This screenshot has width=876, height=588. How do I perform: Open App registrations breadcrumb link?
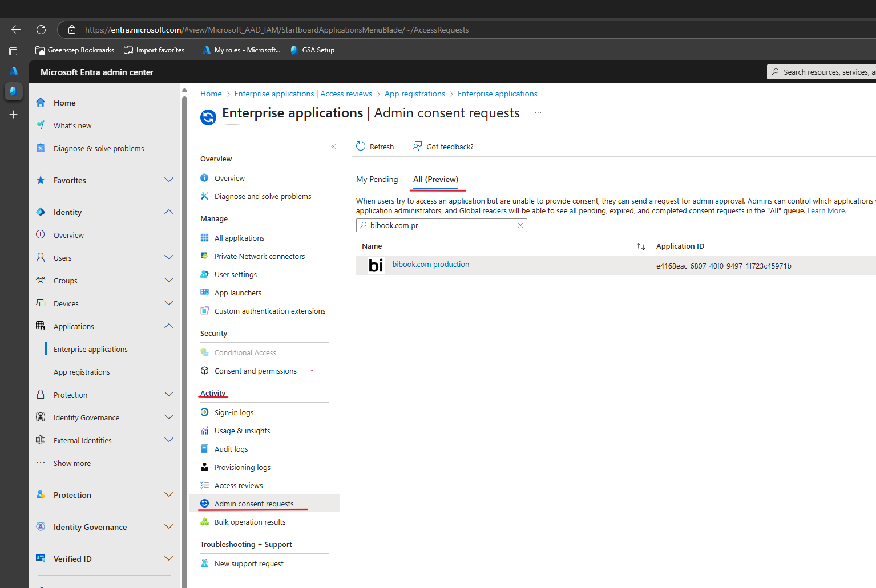click(x=415, y=94)
